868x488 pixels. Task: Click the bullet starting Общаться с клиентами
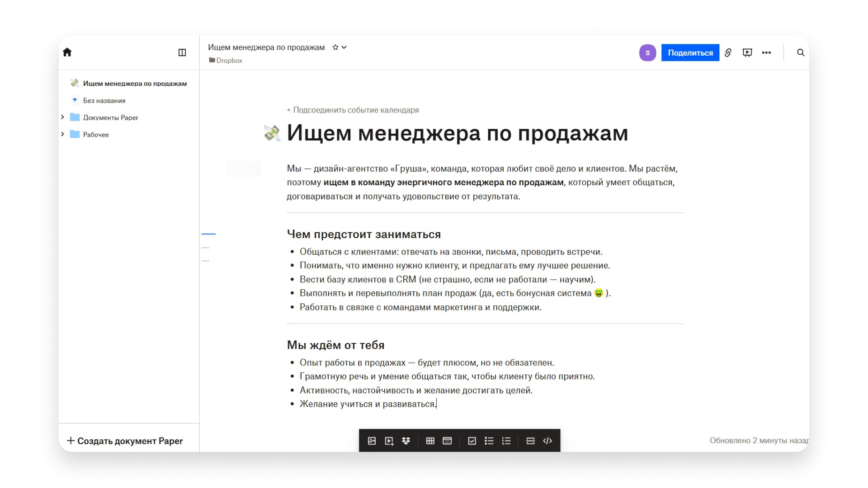coord(451,252)
